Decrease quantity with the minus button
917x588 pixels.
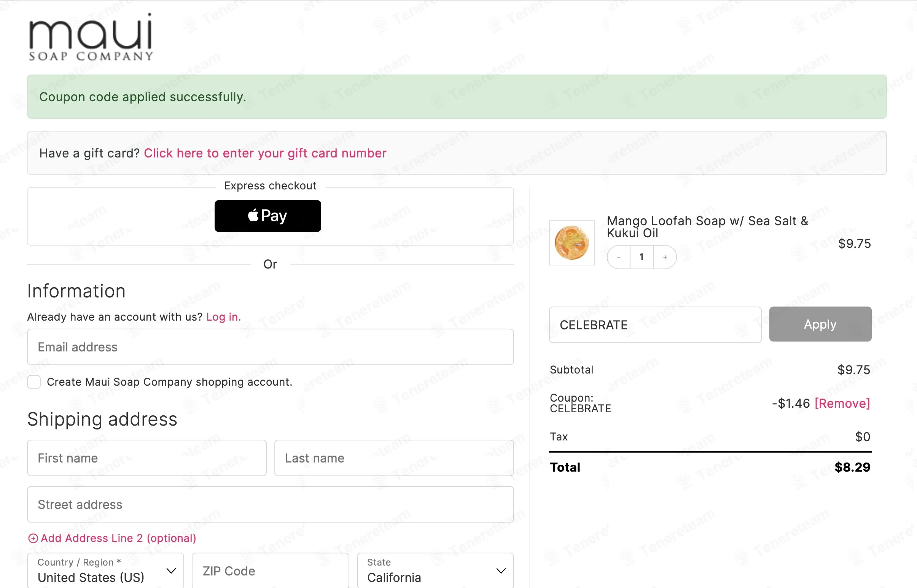coord(618,257)
